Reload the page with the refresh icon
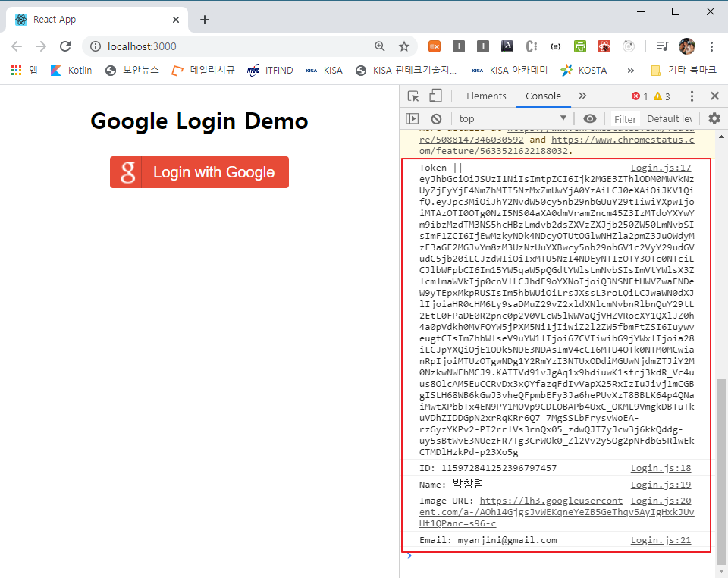 [65, 46]
